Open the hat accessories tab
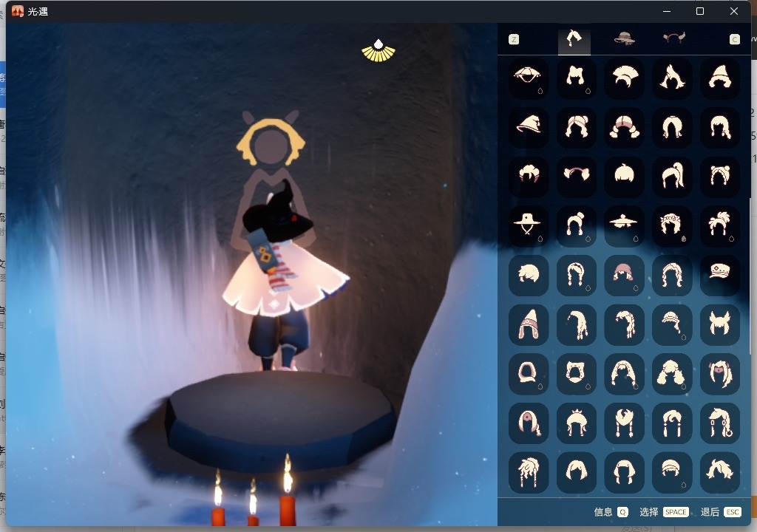This screenshot has height=532, width=757. 624,38
